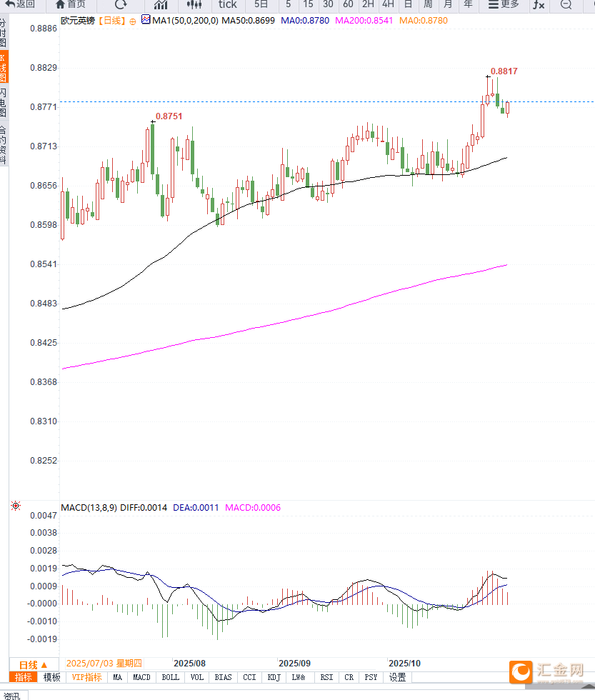Click the 欧元英镑 symbol name
Image resolution: width=595 pixels, height=700 pixels.
(x=78, y=21)
